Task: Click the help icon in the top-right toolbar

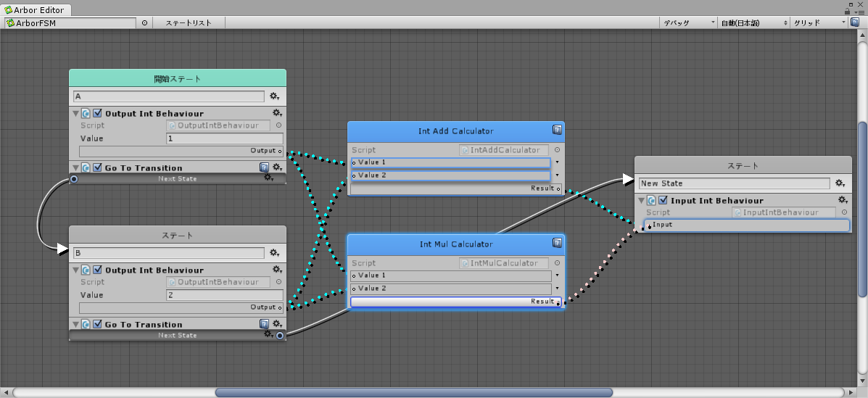Action: tap(855, 22)
